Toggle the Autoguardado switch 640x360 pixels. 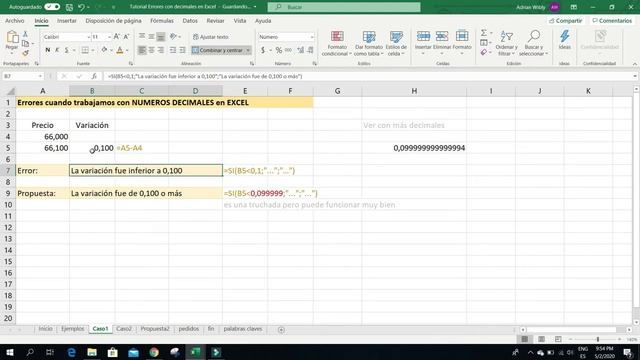pyautogui.click(x=52, y=7)
